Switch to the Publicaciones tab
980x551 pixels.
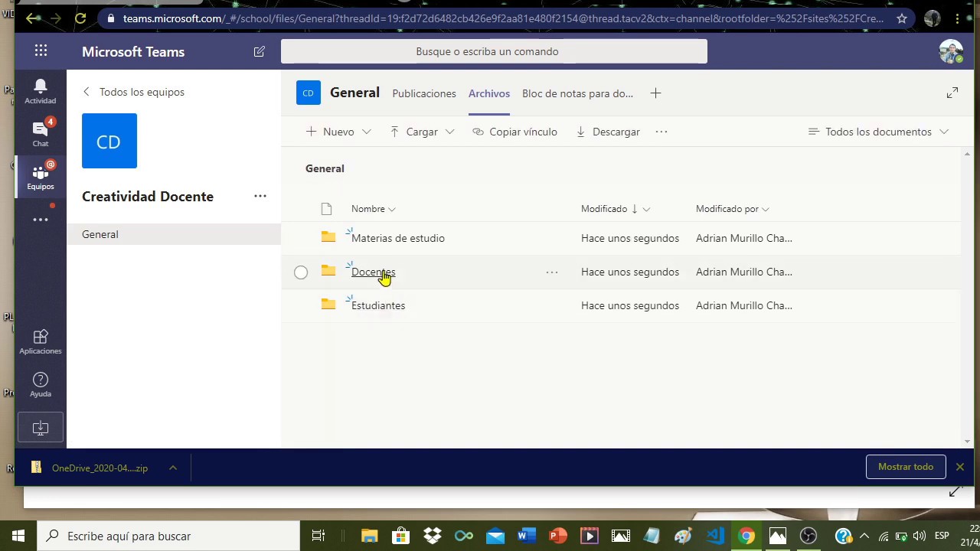click(x=424, y=93)
